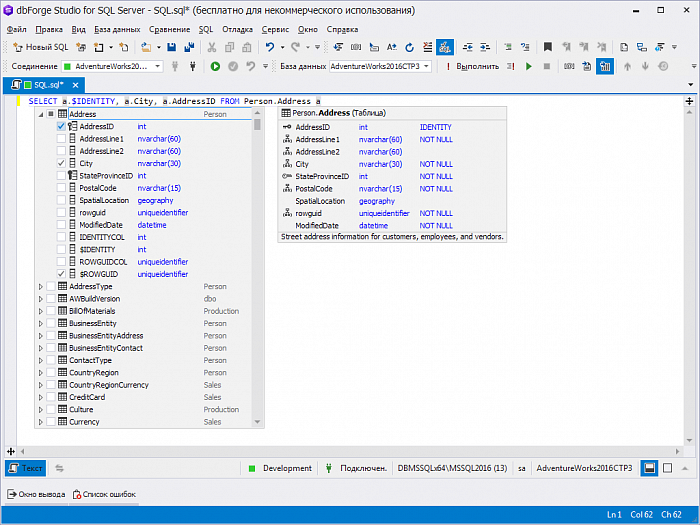The image size is (700, 525).
Task: Click the increase indent icon
Action: click(x=485, y=47)
